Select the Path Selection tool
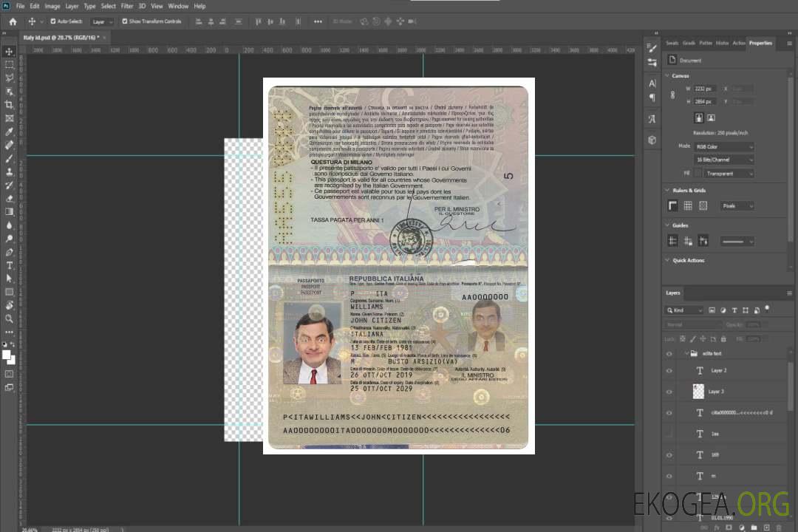The image size is (798, 532). (x=9, y=279)
